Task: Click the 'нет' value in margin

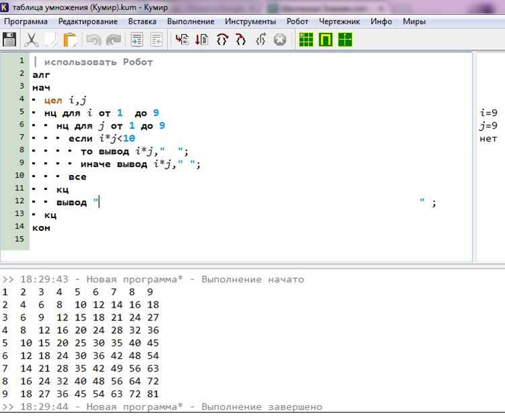Action: (488, 139)
